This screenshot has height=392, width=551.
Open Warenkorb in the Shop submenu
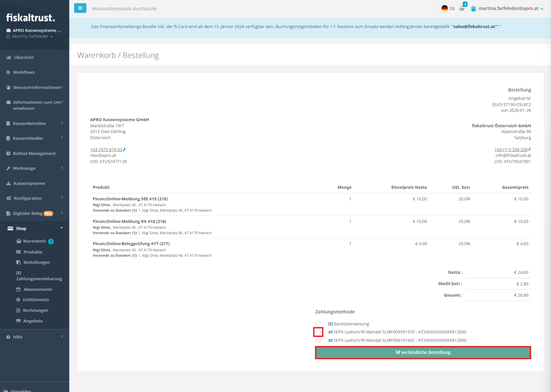pyautogui.click(x=34, y=241)
